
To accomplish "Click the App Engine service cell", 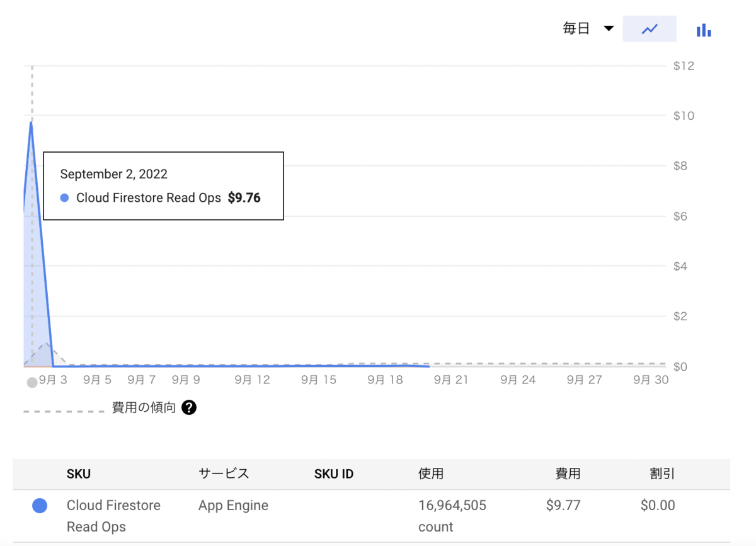I will coord(233,506).
